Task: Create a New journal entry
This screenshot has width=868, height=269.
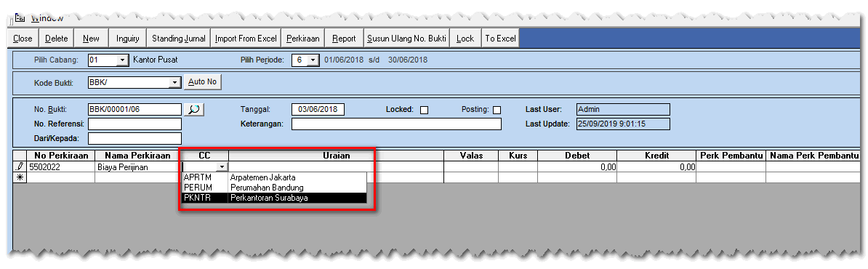Action: (92, 39)
